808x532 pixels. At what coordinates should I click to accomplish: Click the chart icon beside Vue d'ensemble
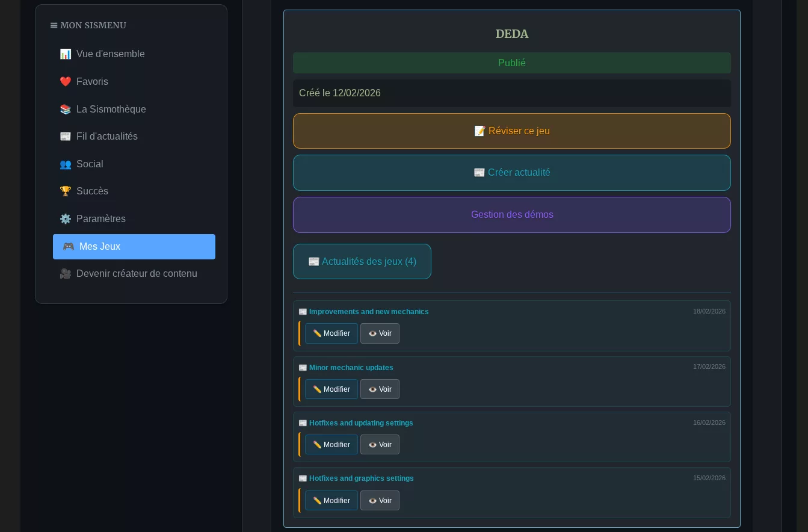pos(66,54)
